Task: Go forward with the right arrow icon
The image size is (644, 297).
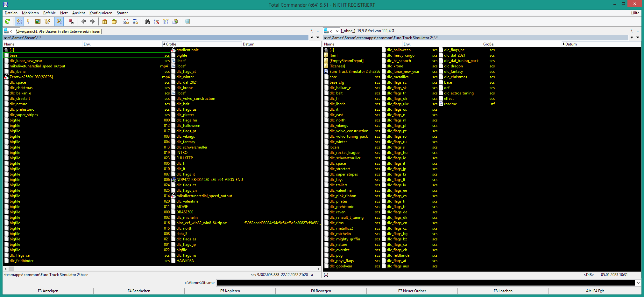Action: 93,21
